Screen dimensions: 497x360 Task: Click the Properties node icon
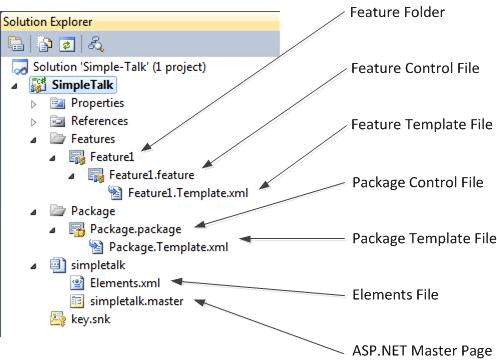57,103
